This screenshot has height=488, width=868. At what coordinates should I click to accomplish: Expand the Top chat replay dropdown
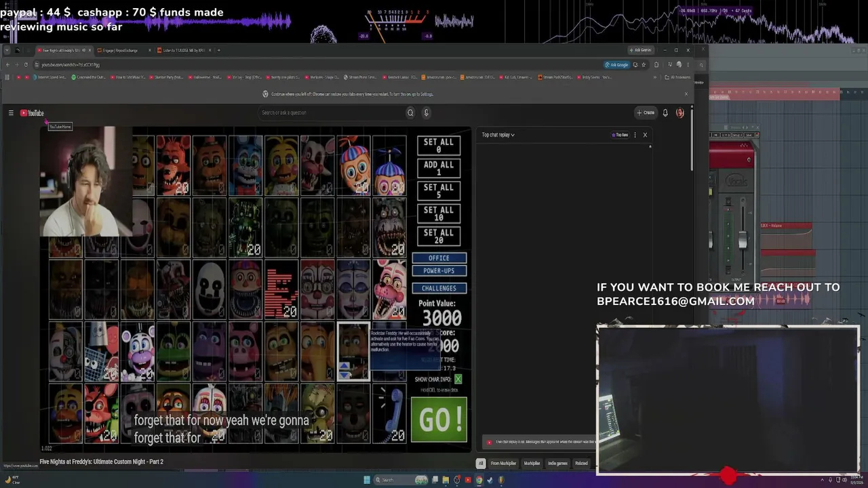point(498,135)
